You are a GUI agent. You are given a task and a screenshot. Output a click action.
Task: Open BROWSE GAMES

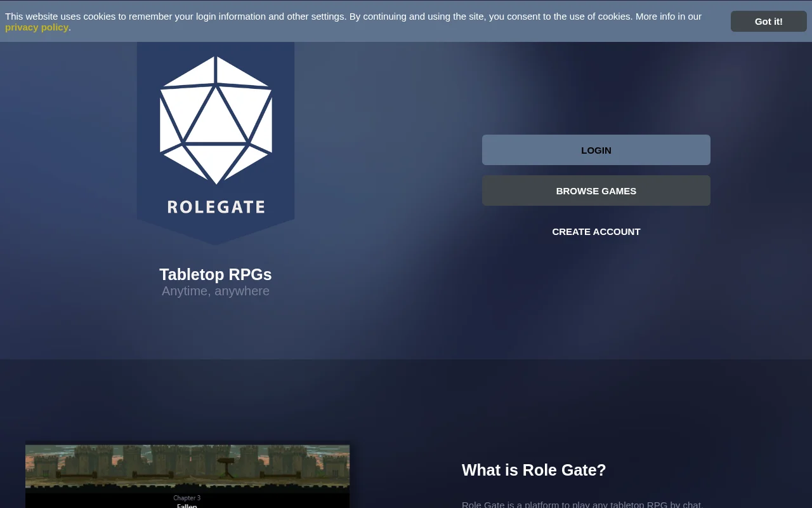tap(596, 190)
